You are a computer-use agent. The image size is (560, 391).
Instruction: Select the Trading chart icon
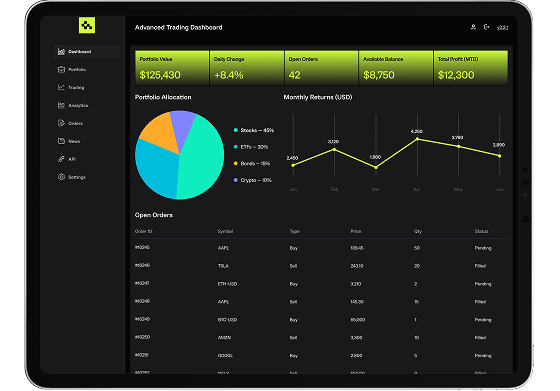(x=61, y=87)
